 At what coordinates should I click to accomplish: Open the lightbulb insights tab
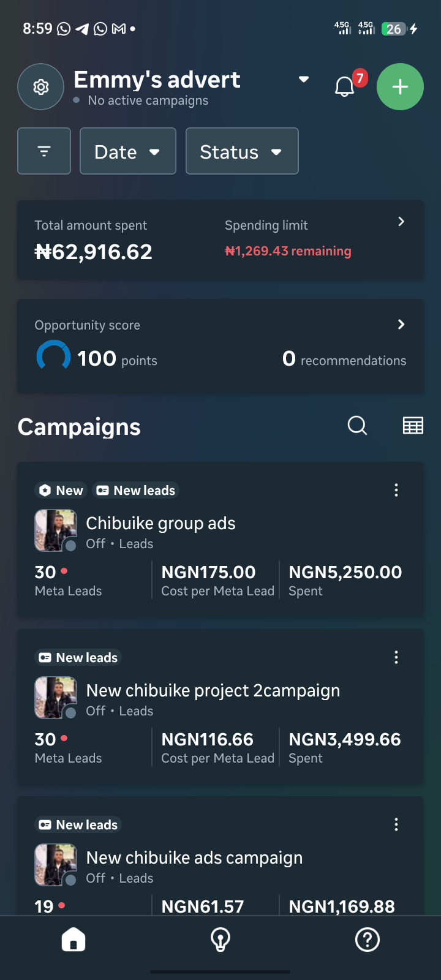(221, 940)
